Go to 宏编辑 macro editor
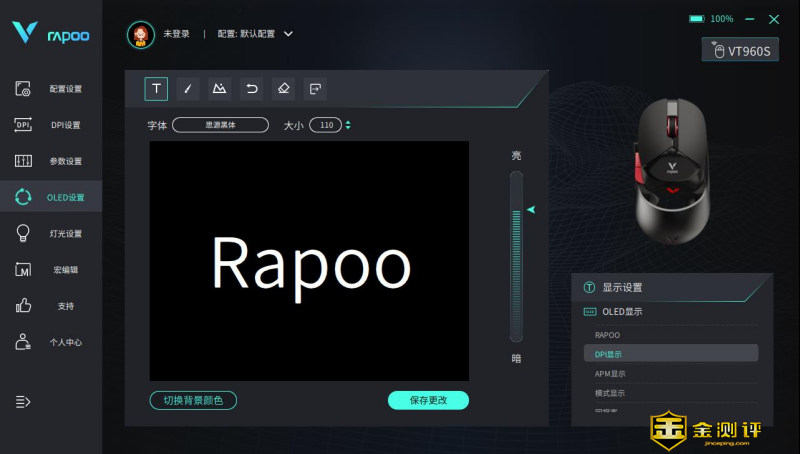The height and width of the screenshot is (454, 800). coord(50,269)
